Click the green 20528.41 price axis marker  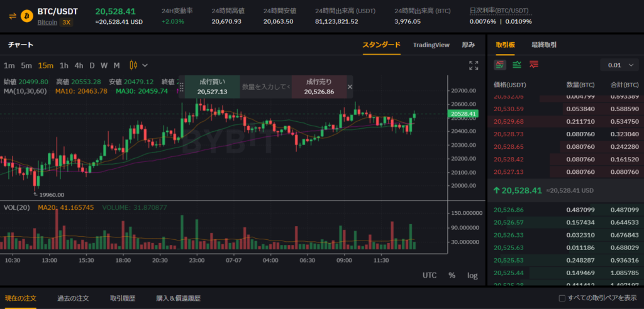coord(464,114)
